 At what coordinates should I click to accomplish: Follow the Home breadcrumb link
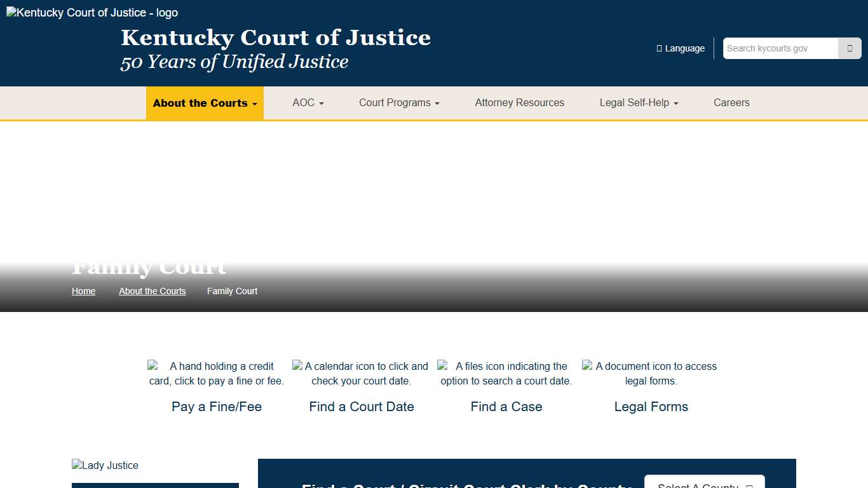click(x=83, y=290)
